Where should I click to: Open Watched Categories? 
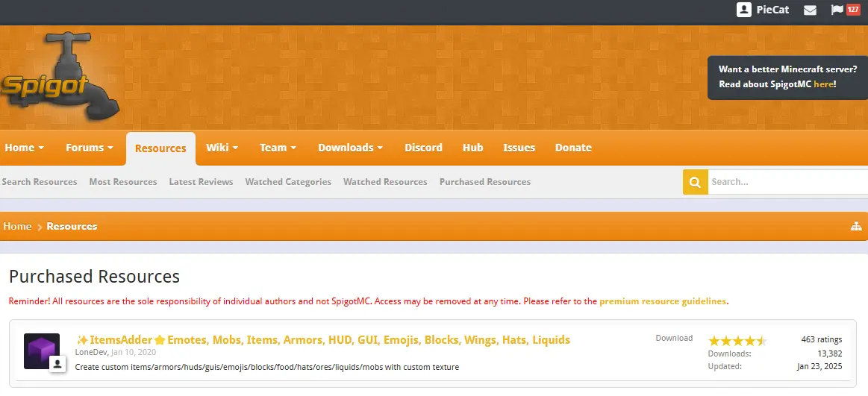click(x=288, y=182)
